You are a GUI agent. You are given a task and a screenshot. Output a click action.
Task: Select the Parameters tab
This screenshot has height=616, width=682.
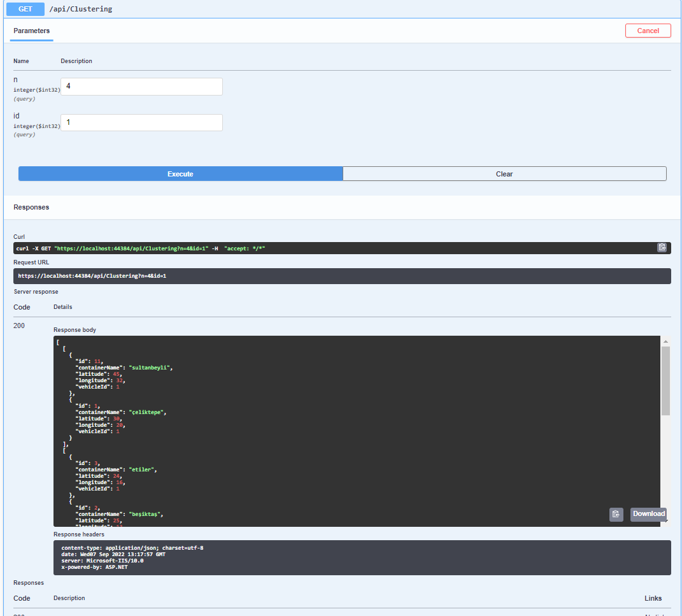click(31, 31)
